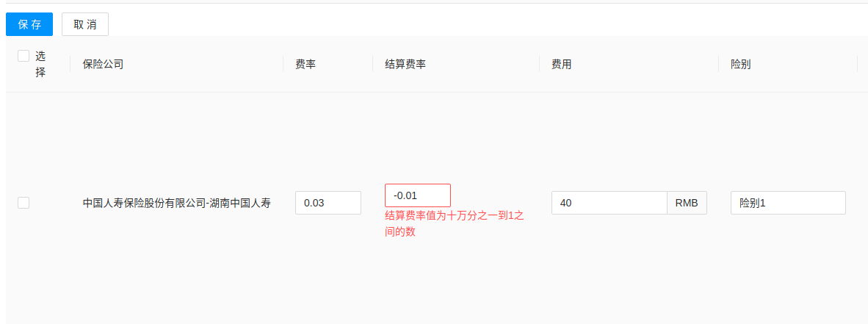868x324 pixels.
Task: Click the red 结算费率 validation error message
Action: (x=454, y=224)
